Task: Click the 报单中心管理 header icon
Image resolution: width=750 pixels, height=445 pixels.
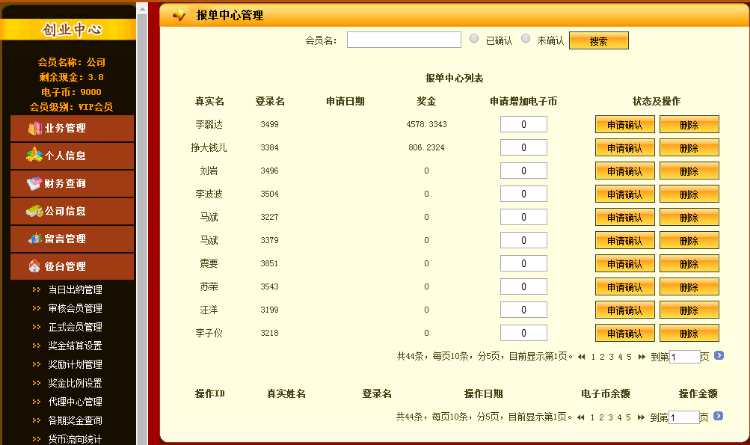Action: point(179,15)
